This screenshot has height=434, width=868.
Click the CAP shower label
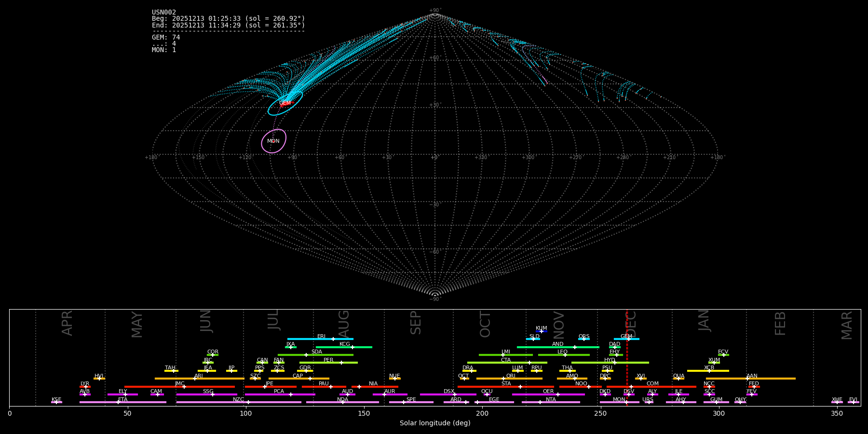[x=298, y=376]
